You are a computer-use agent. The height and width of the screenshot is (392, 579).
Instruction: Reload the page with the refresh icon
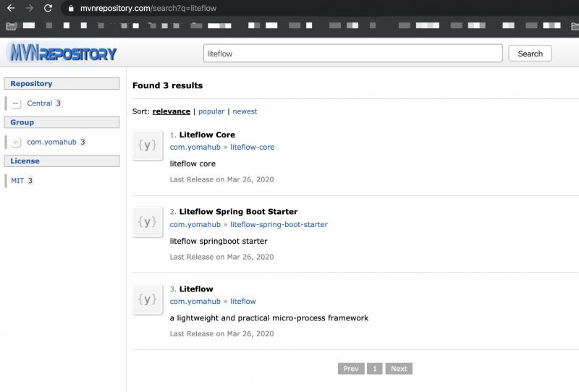click(48, 9)
